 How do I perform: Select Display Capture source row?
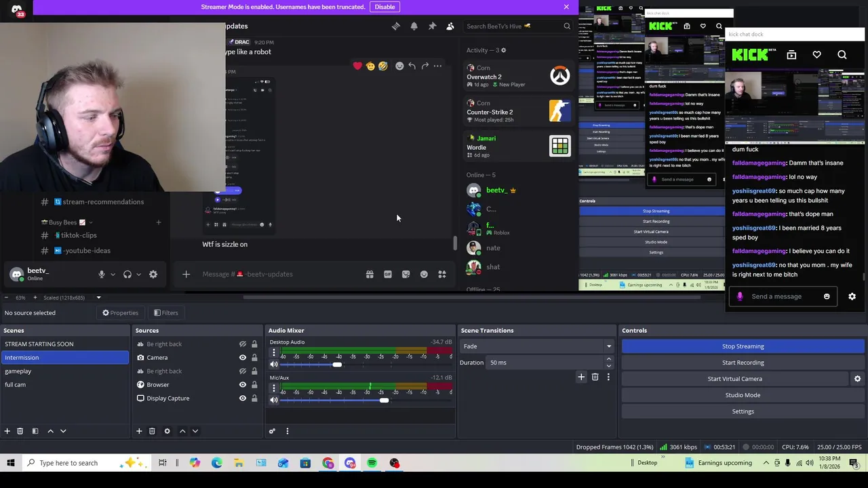[x=197, y=398]
